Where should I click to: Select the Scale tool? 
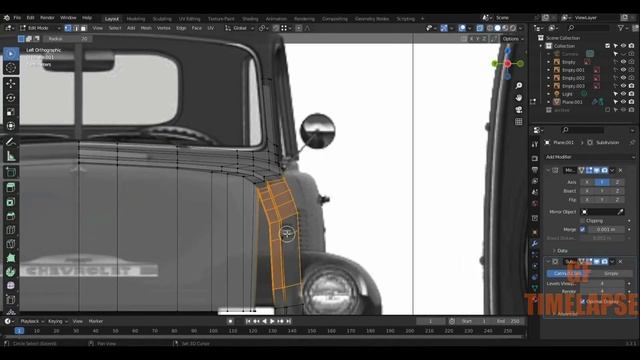point(11,112)
